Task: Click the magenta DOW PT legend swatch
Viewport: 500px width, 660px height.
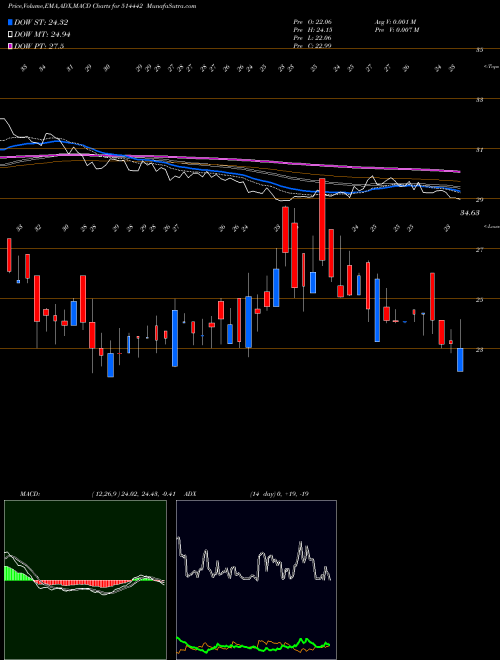Action: 10,46
